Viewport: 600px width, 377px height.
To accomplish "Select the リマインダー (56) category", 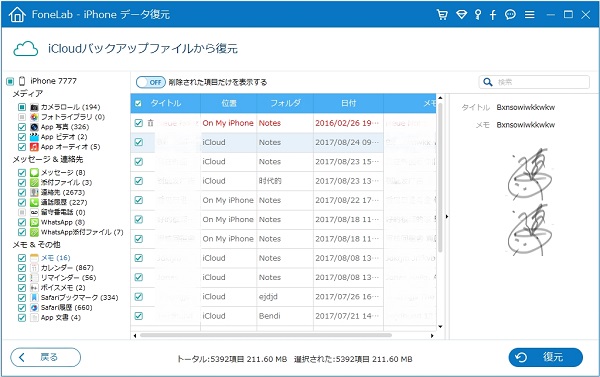I will [x=68, y=277].
